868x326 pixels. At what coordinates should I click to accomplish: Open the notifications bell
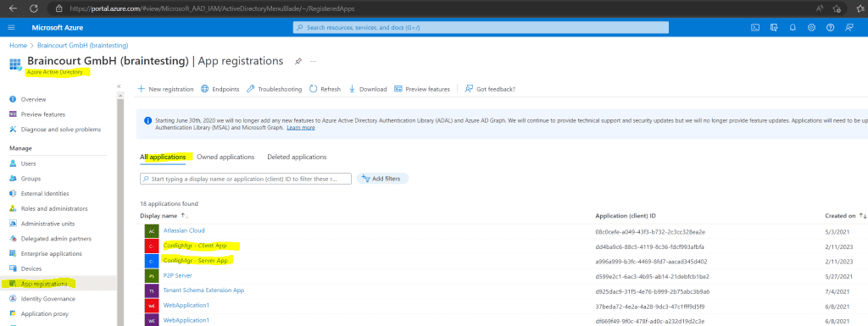point(793,28)
